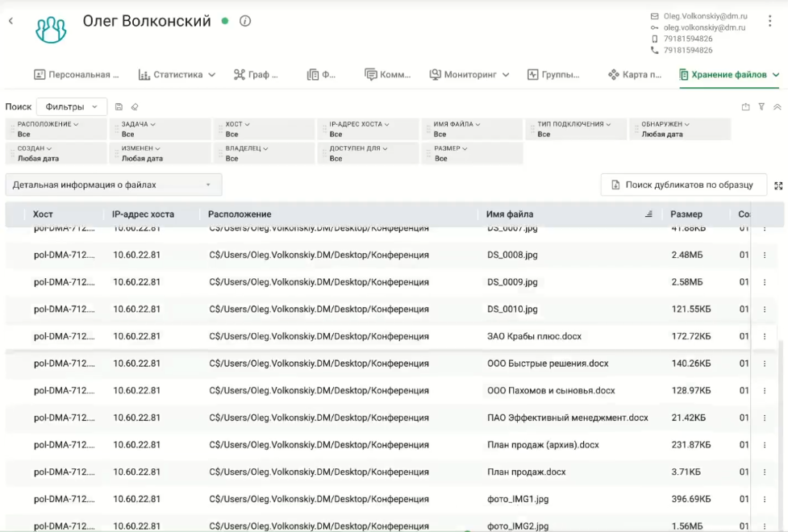
Task: Click email icon beside Oleg.Volkonskiy@dm.ru
Action: pos(654,16)
